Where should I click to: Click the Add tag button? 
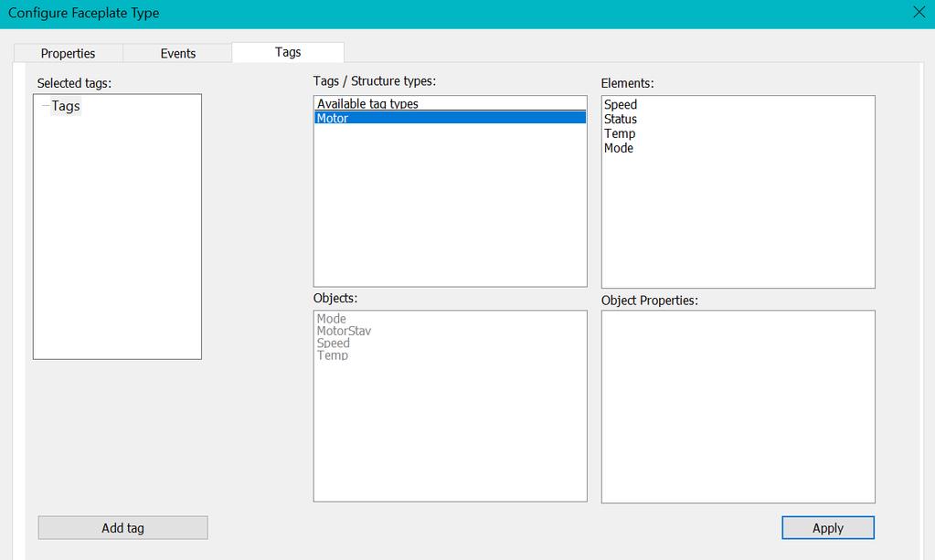click(122, 528)
